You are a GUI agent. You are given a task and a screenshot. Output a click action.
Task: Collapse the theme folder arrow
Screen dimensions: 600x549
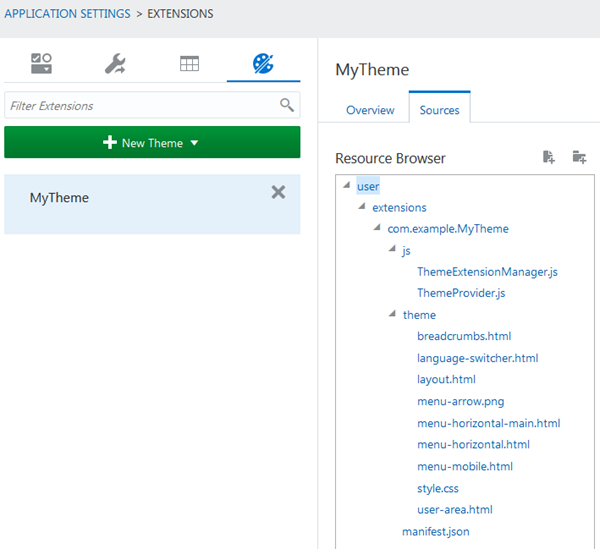392,315
